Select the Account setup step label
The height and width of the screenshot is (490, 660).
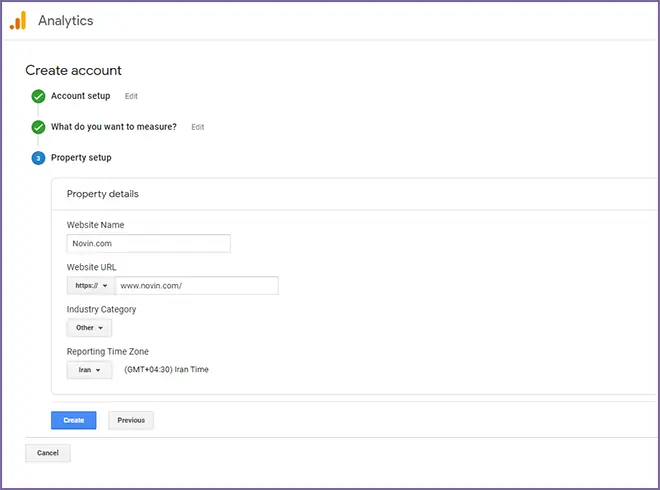tap(80, 96)
